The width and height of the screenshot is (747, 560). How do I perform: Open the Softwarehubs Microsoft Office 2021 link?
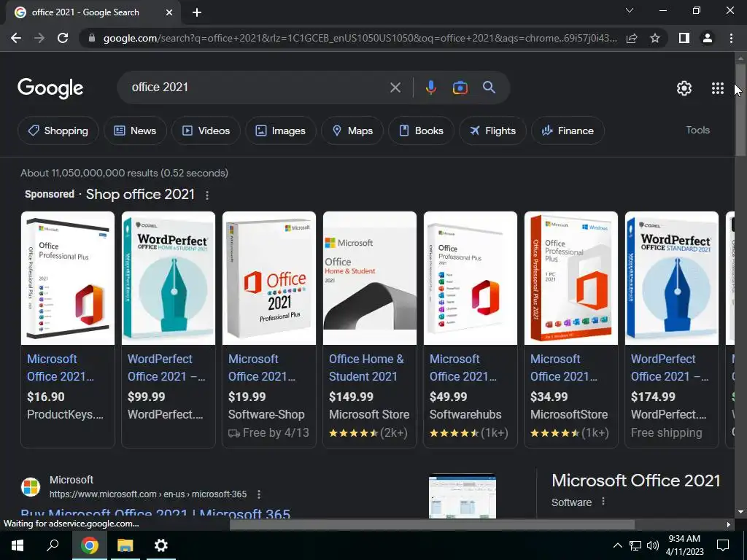pos(463,367)
